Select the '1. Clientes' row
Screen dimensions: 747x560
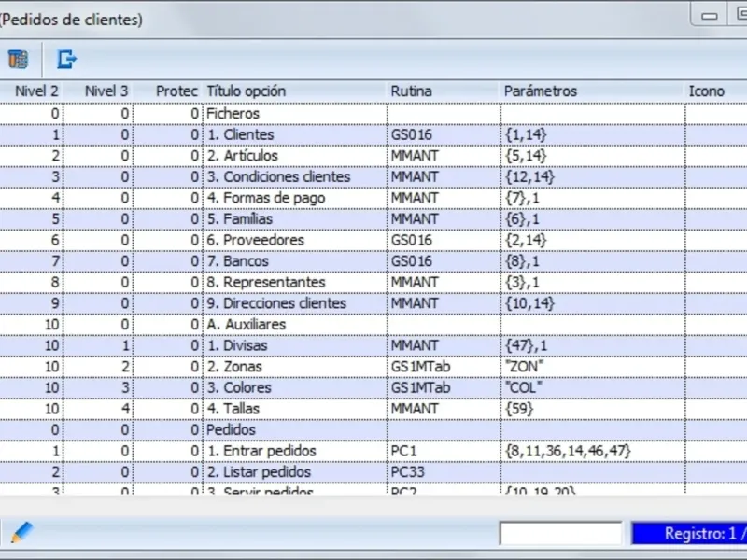click(373, 134)
